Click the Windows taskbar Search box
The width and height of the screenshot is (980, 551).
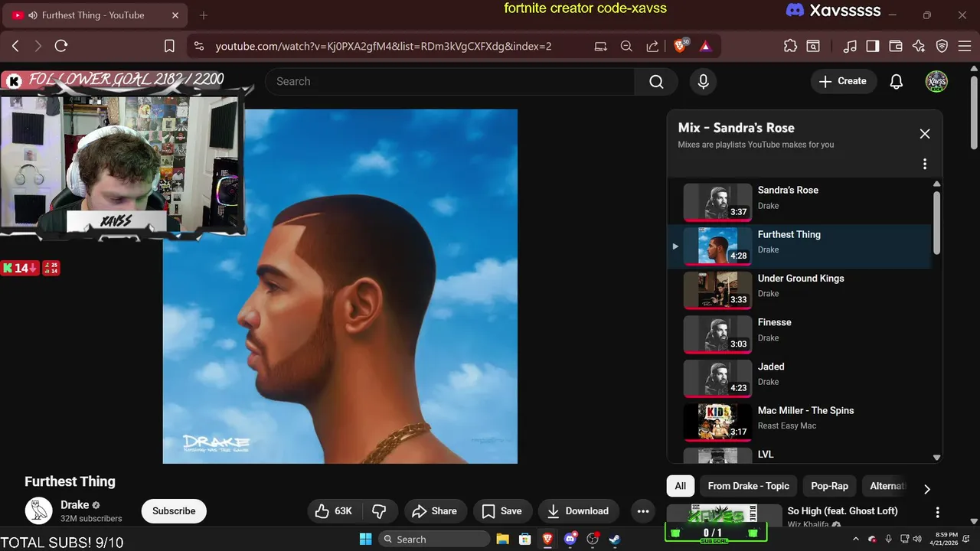coord(434,539)
